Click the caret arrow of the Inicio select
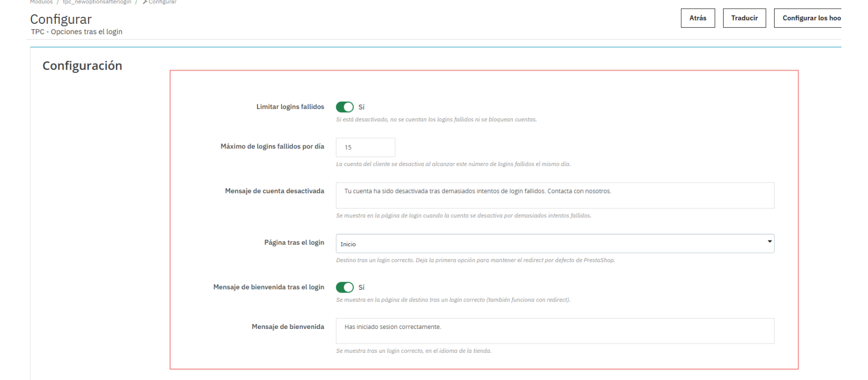This screenshot has width=868, height=380. pyautogui.click(x=769, y=242)
